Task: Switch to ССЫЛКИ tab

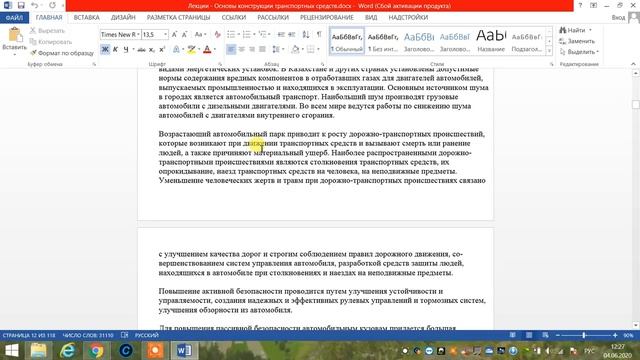Action: click(233, 18)
